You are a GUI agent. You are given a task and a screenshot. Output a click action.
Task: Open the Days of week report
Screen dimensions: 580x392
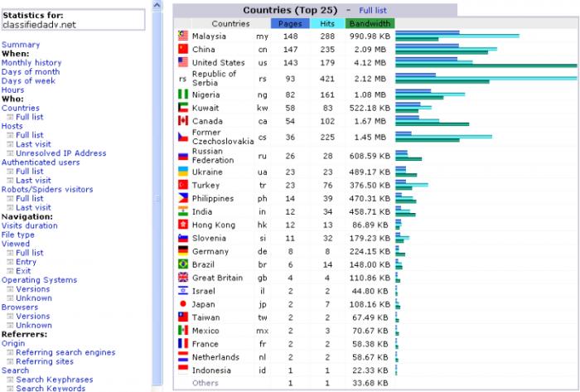click(x=28, y=80)
